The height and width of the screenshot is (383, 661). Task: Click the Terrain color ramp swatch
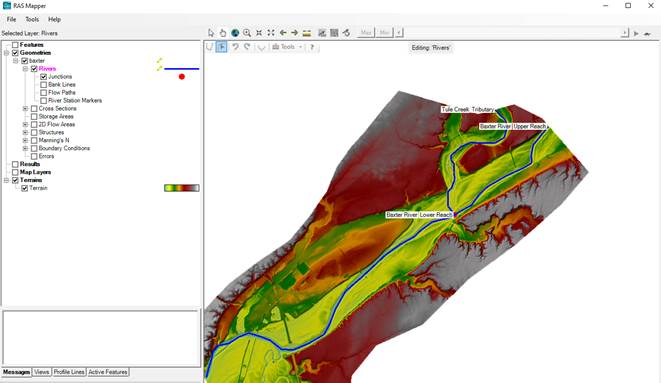pyautogui.click(x=182, y=188)
